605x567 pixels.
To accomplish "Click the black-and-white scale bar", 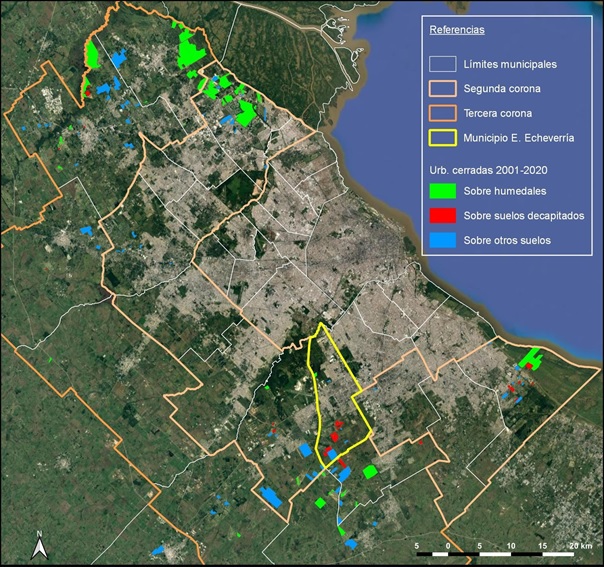I will (495, 554).
